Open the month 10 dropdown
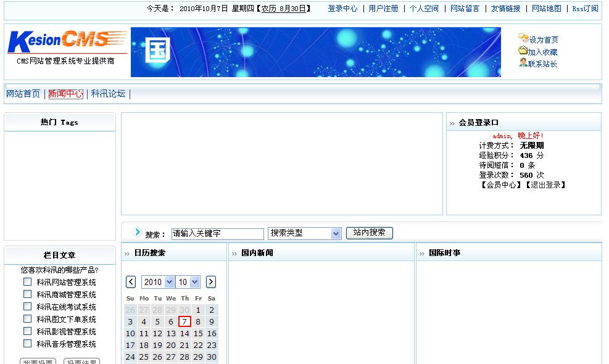This screenshot has height=364, width=609. [x=188, y=281]
